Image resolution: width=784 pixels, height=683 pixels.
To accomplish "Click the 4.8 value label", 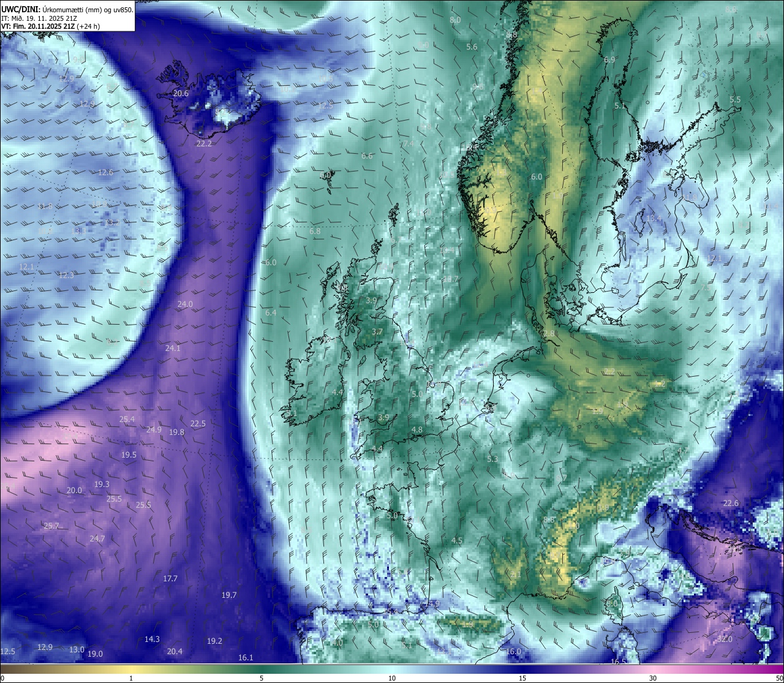I will (417, 429).
